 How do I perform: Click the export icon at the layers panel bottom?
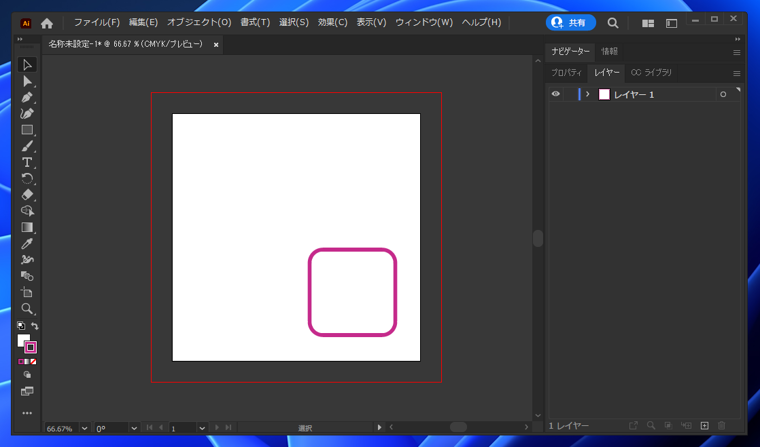[x=633, y=426]
